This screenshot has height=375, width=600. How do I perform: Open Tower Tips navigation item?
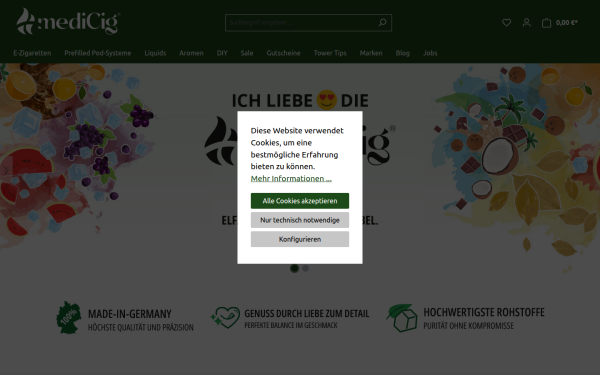click(330, 53)
